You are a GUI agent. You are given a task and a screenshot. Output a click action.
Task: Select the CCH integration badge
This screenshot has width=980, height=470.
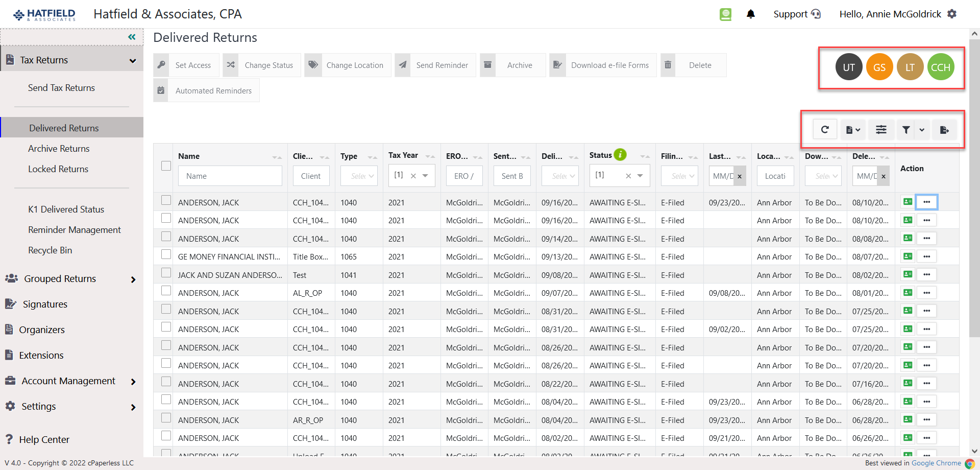point(941,66)
